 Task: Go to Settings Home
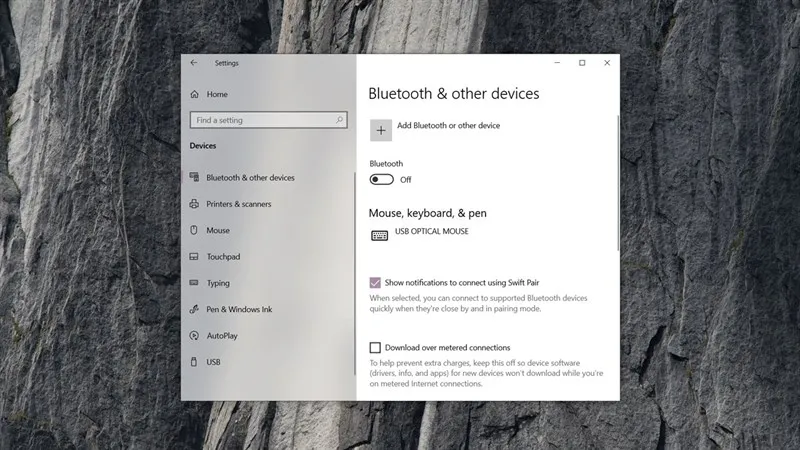click(x=217, y=94)
